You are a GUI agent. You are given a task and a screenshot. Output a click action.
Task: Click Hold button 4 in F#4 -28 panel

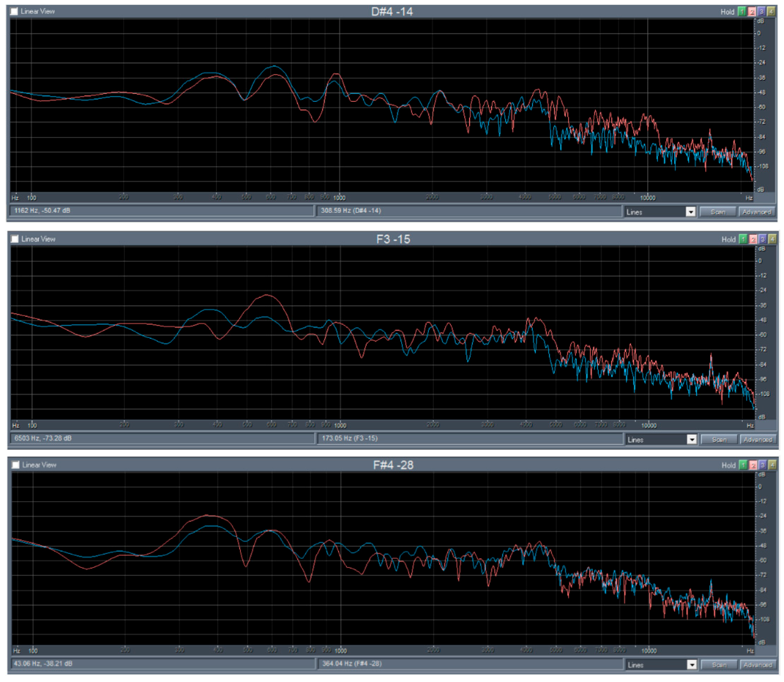point(772,465)
